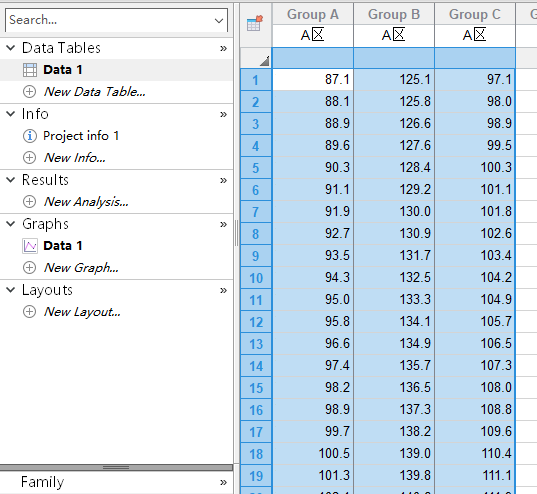Click plus icon beside New Graph
Image resolution: width=537 pixels, height=494 pixels.
pyautogui.click(x=29, y=268)
